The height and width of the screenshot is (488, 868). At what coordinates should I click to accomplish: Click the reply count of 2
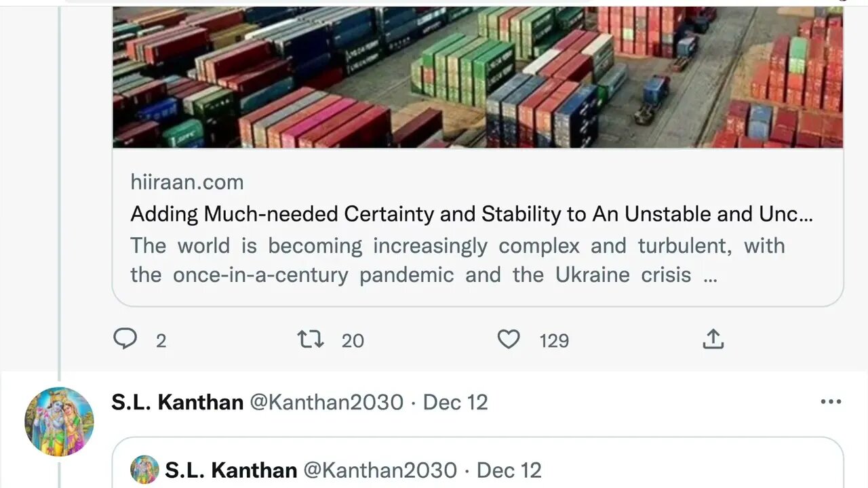pos(161,340)
